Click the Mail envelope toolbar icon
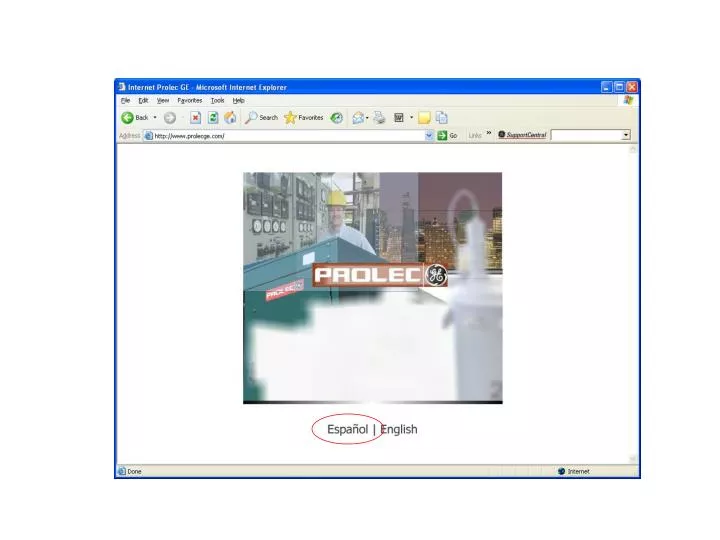The image size is (720, 540). (x=358, y=118)
